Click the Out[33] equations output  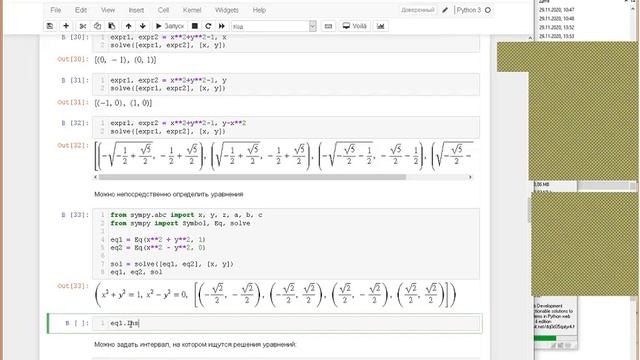275,294
